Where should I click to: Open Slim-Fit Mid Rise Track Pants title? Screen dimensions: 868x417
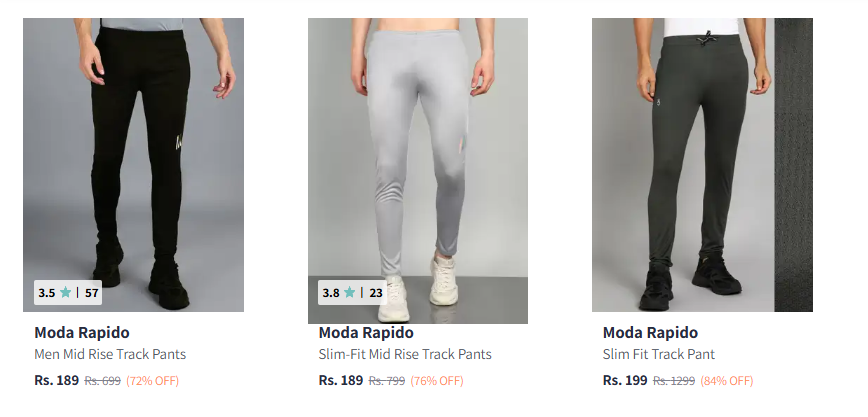pyautogui.click(x=405, y=354)
